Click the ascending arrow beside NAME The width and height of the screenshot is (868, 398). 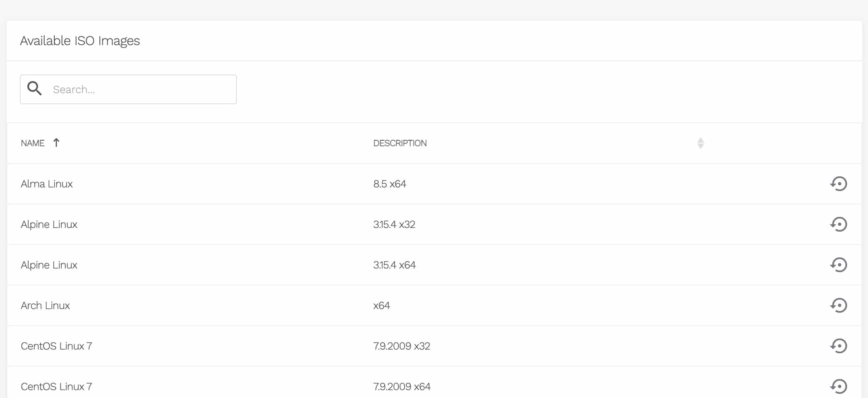[x=56, y=143]
